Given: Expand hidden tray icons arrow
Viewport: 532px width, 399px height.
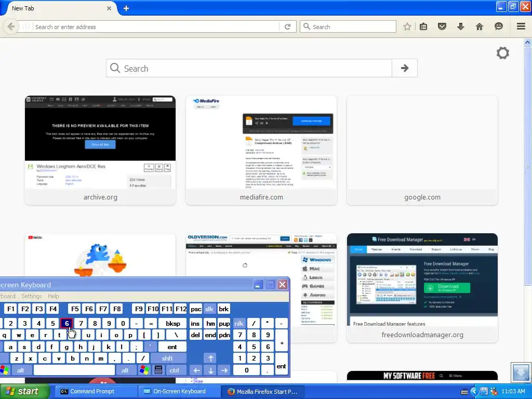Looking at the screenshot, I should (474, 392).
